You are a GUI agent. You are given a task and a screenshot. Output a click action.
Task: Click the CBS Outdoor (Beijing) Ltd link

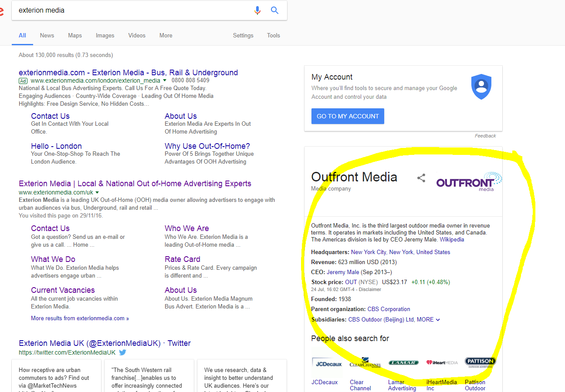(x=381, y=319)
